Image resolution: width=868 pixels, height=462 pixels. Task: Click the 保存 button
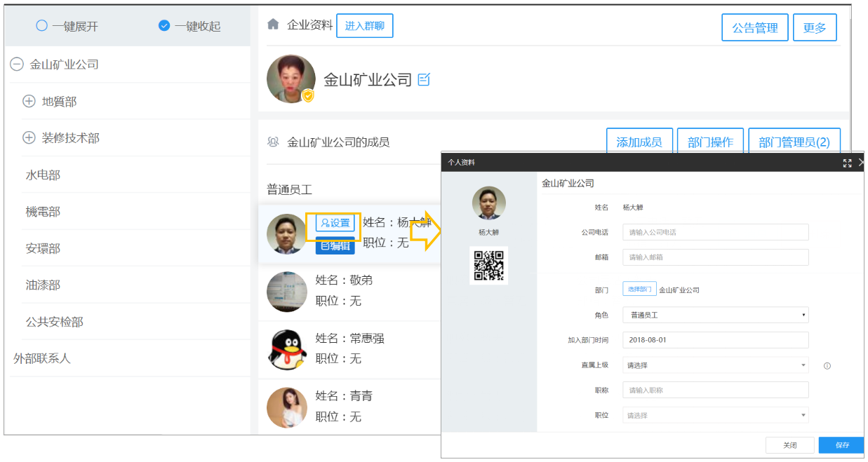841,445
